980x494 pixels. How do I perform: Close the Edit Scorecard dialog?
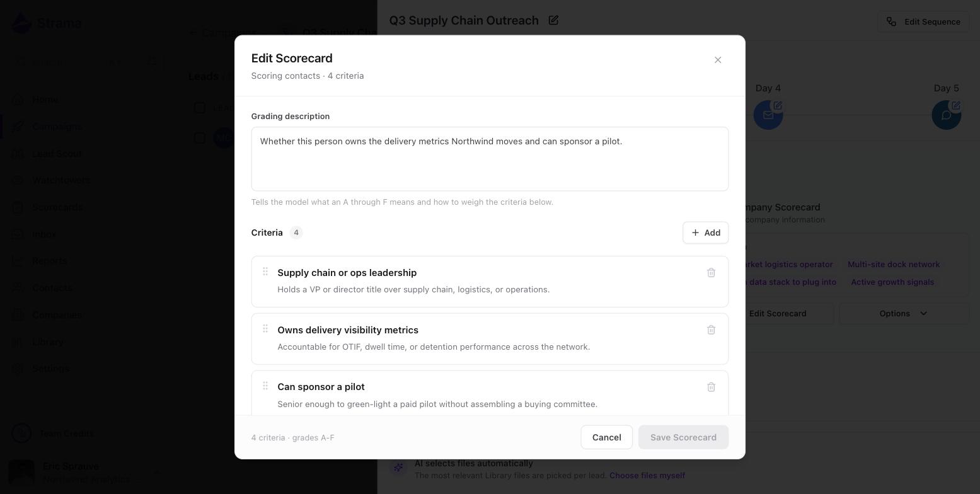coord(718,60)
